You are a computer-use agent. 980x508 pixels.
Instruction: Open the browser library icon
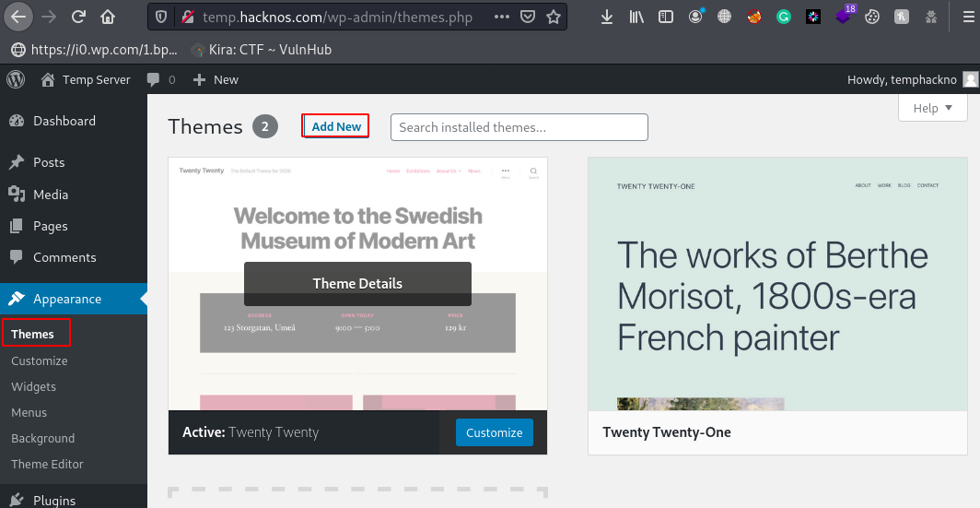click(x=636, y=17)
